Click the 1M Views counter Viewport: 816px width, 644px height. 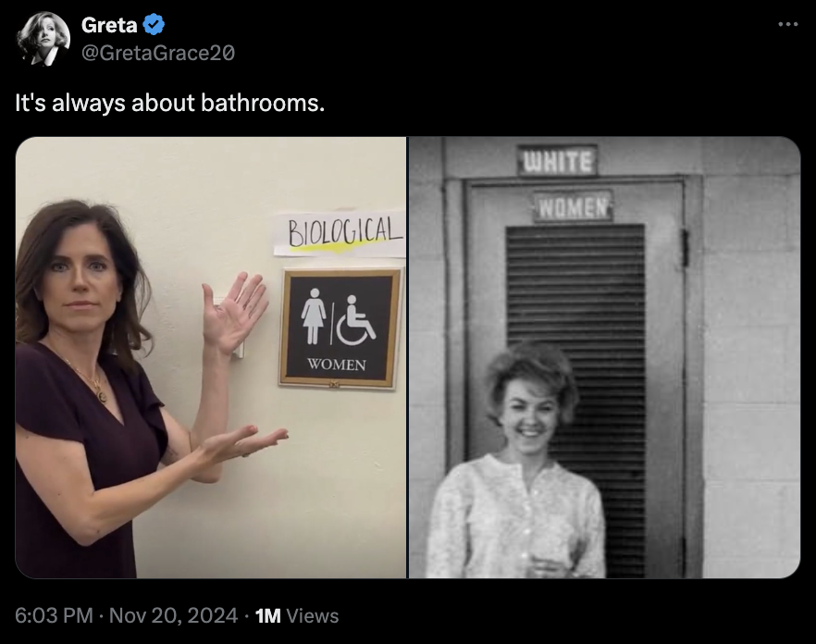297,615
